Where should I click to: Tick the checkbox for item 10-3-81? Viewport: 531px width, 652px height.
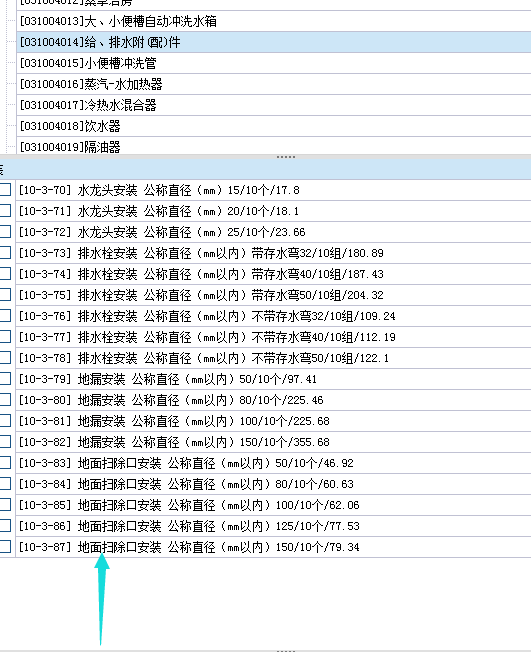[x=5, y=421]
